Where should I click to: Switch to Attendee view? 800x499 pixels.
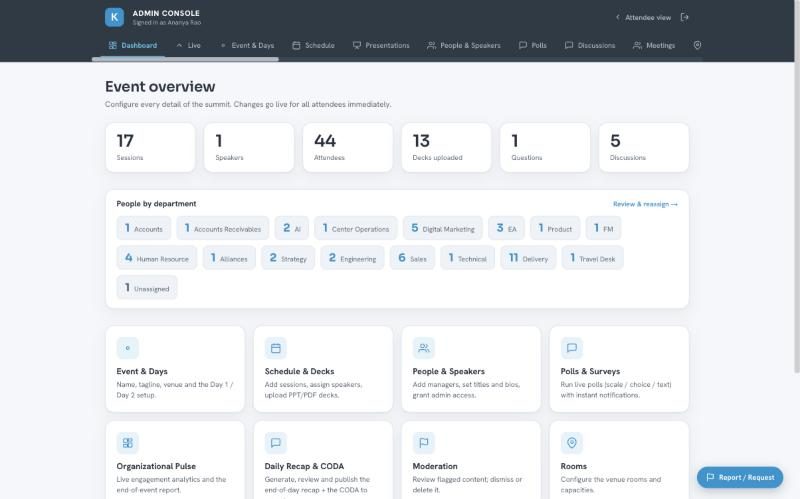pos(643,17)
